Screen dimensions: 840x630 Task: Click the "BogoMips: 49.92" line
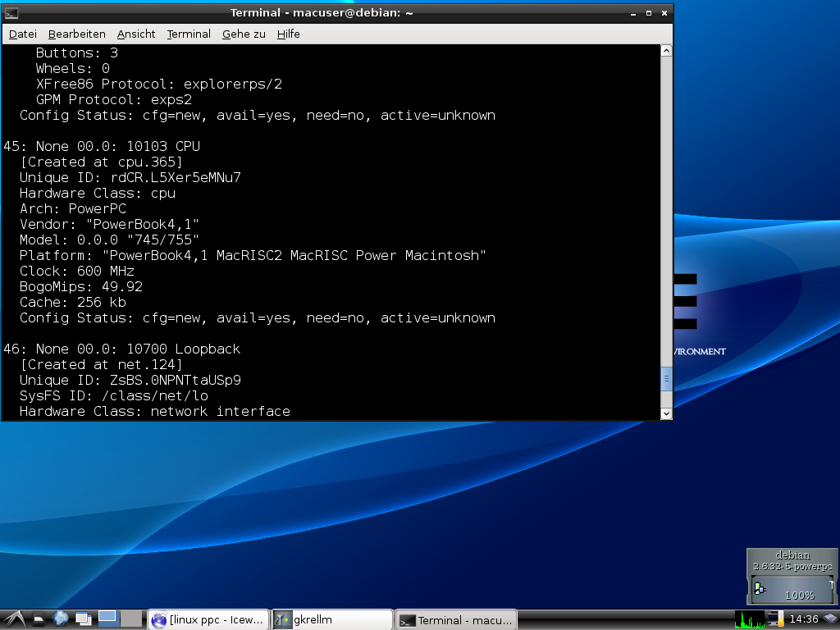pyautogui.click(x=81, y=286)
